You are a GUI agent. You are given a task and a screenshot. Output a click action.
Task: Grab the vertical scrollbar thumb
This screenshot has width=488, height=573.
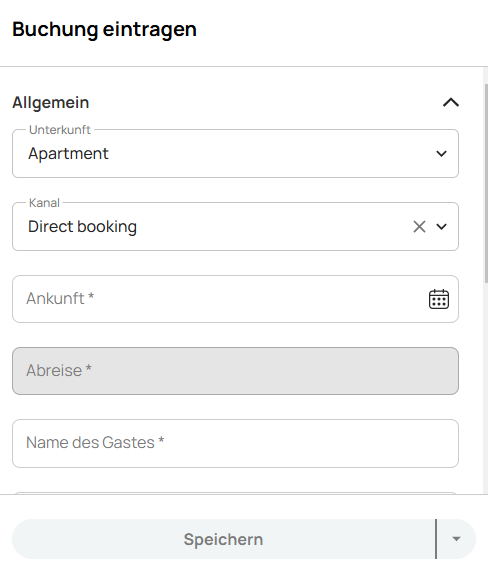[x=486, y=183]
